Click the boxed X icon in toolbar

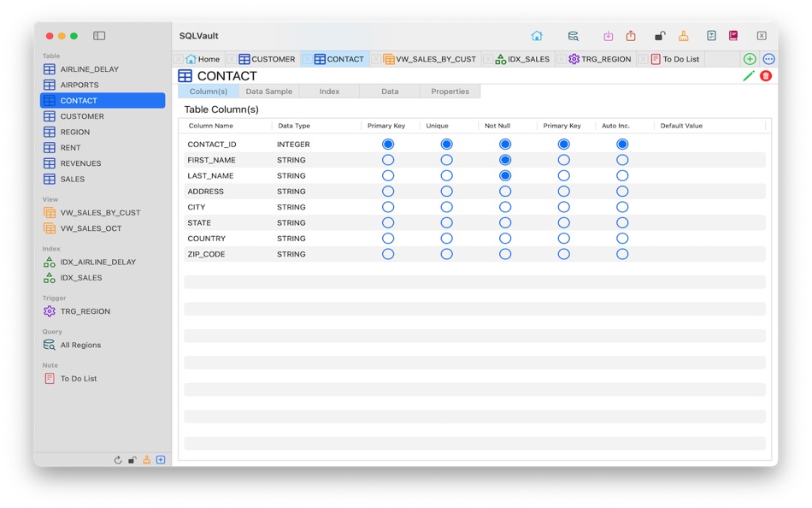[x=762, y=36]
